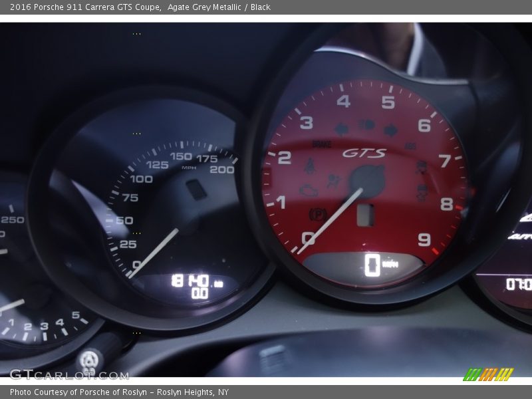Image resolution: width=532 pixels, height=399 pixels.
Task: Click the number 7 on the red tachometer
Action: [445, 160]
